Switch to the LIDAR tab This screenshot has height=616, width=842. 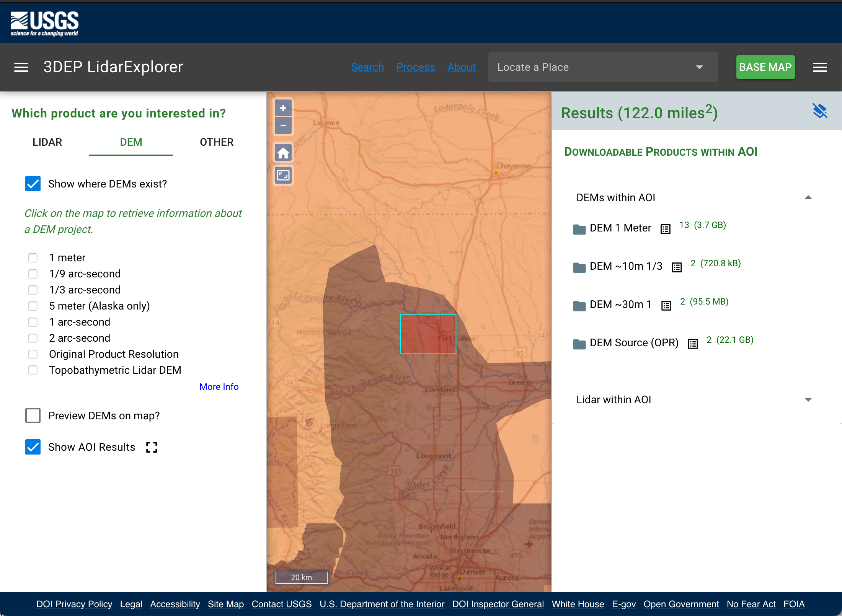pos(47,142)
